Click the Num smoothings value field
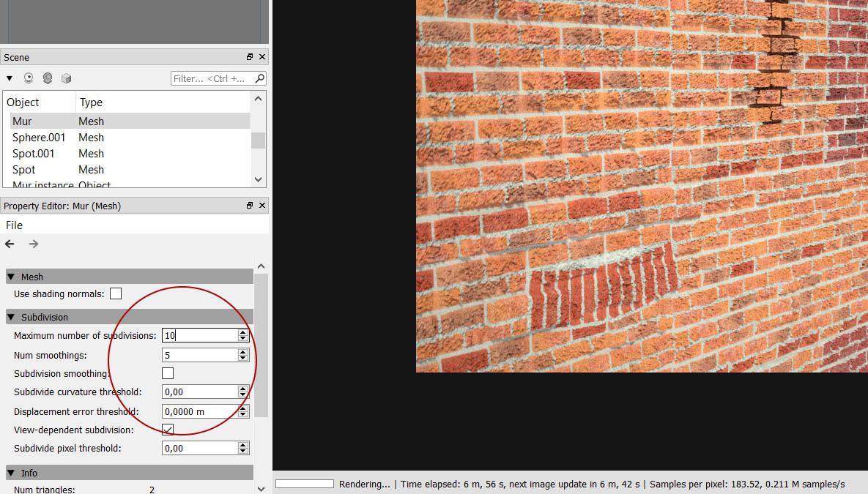This screenshot has height=494, width=868. (200, 355)
